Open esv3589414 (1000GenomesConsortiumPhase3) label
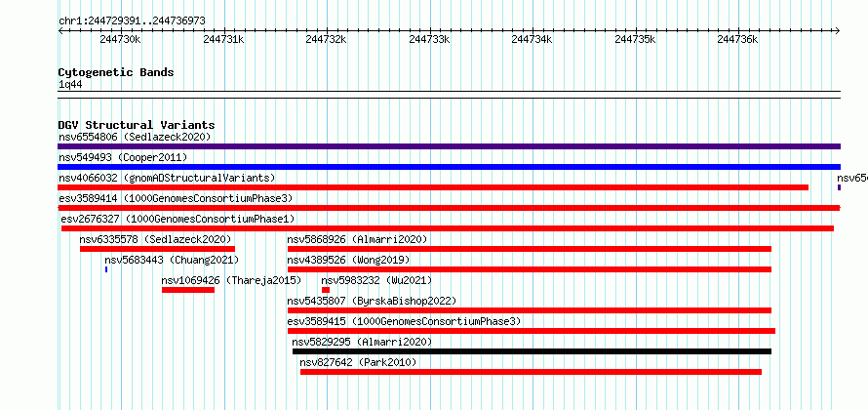The image size is (868, 410). [176, 198]
